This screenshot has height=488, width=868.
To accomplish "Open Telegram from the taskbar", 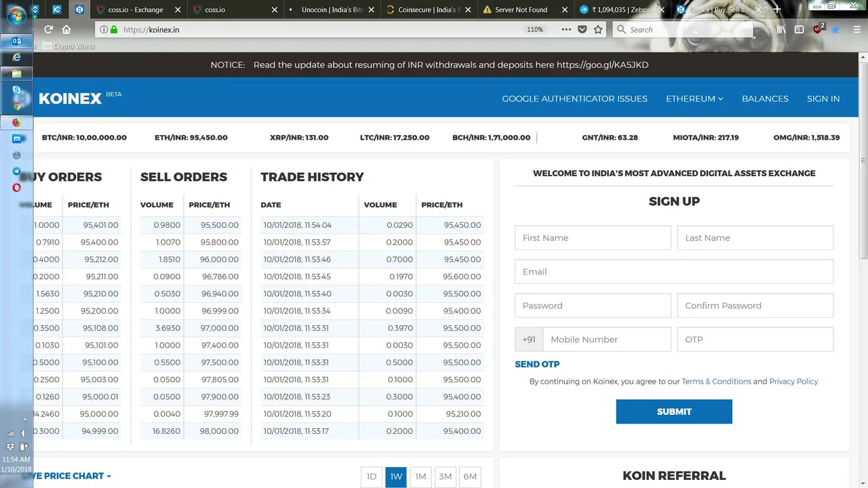I will (16, 171).
